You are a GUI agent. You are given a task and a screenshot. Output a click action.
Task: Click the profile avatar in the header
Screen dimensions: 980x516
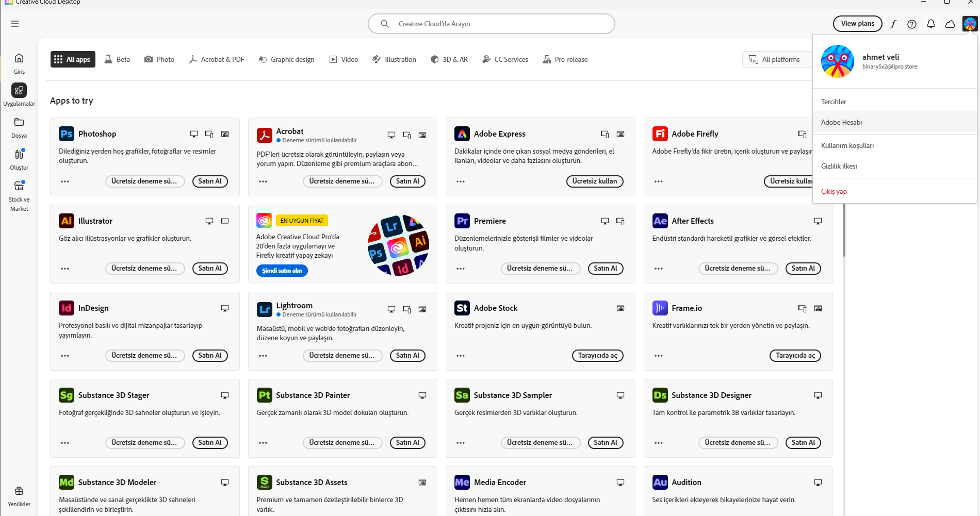pos(970,24)
